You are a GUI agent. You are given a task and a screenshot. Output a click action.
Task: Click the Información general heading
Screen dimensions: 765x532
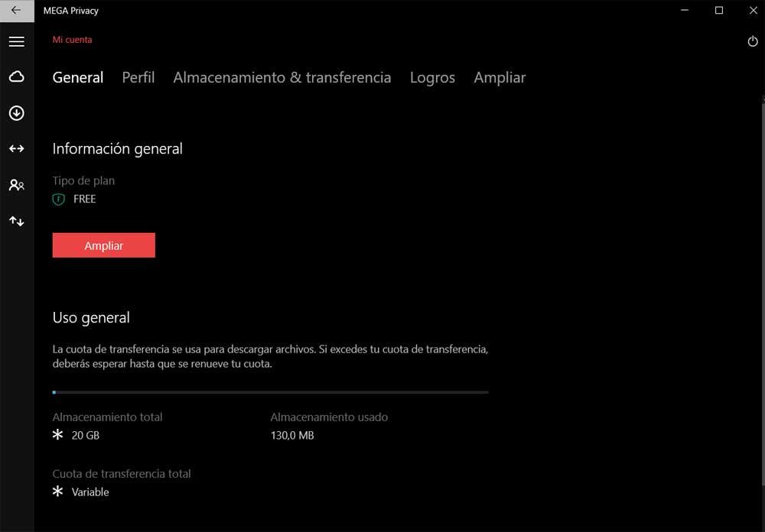pos(118,149)
